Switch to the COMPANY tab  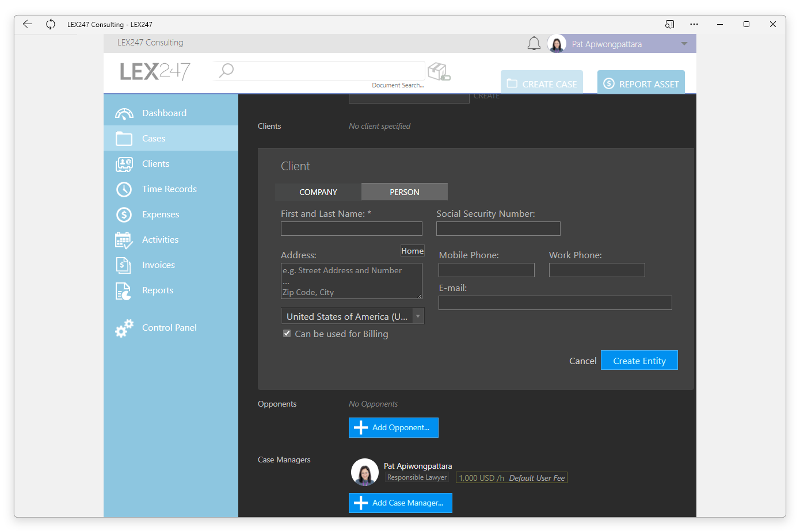(318, 192)
